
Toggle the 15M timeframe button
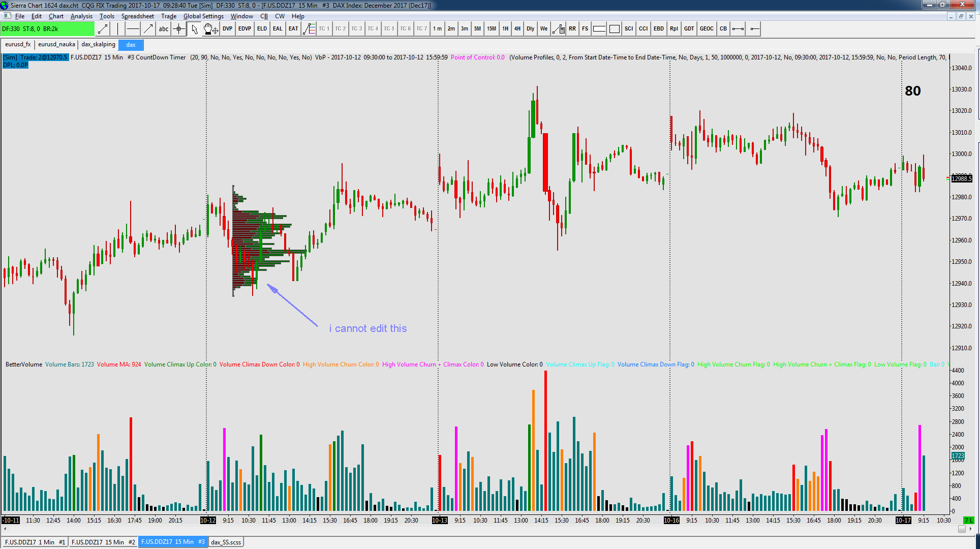(x=491, y=29)
